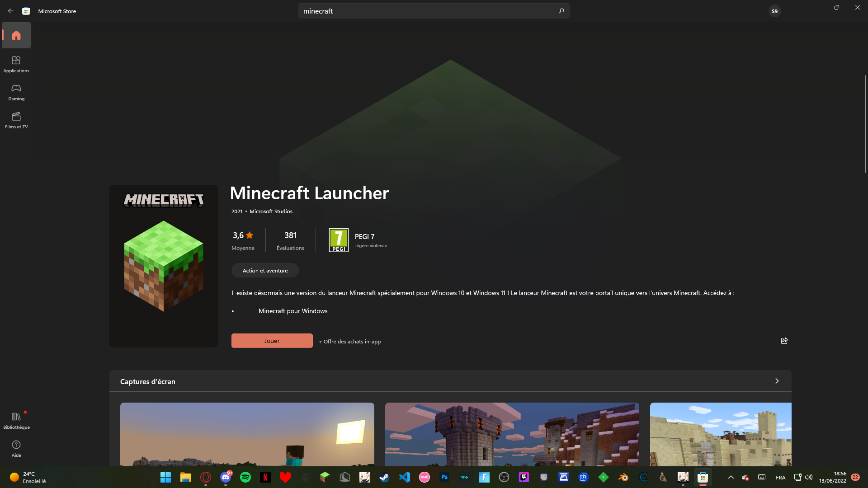Open the S9 user profile avatar
The height and width of the screenshot is (488, 868).
pos(774,11)
